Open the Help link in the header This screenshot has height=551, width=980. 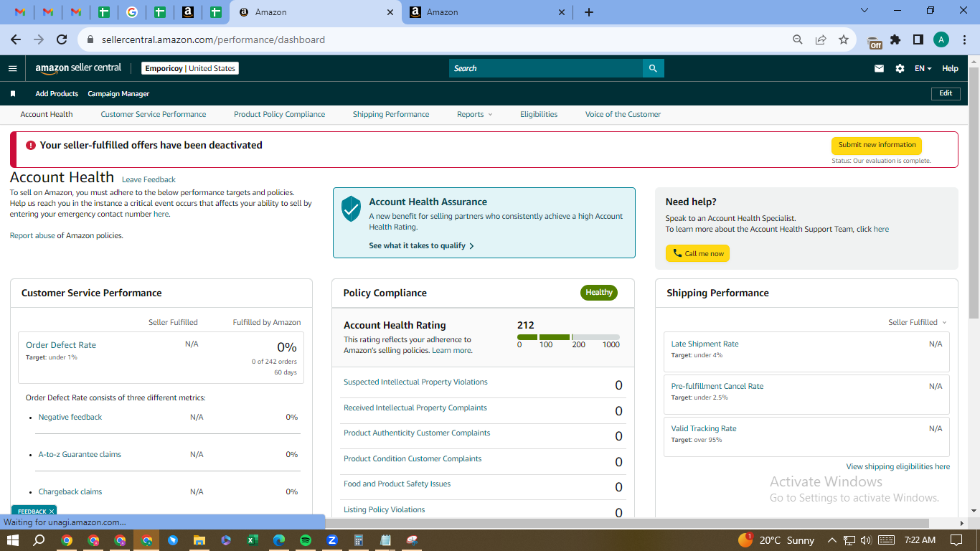(950, 69)
